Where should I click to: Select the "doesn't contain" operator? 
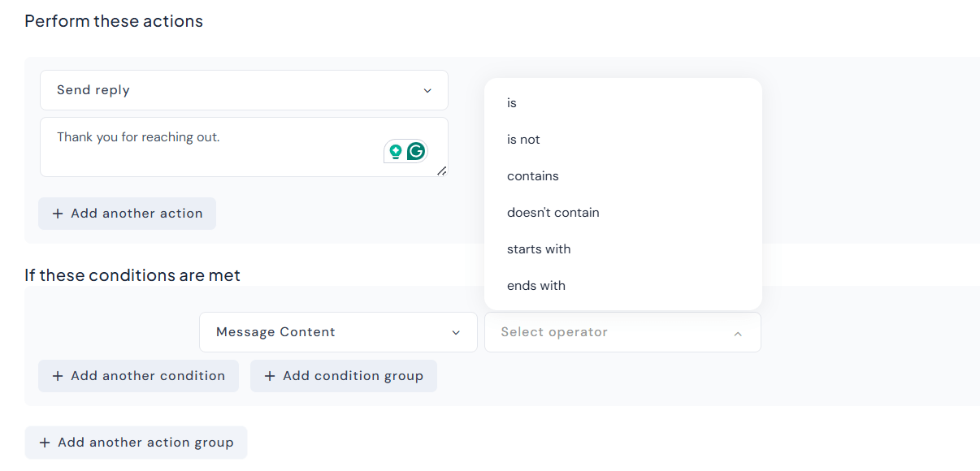(x=553, y=213)
